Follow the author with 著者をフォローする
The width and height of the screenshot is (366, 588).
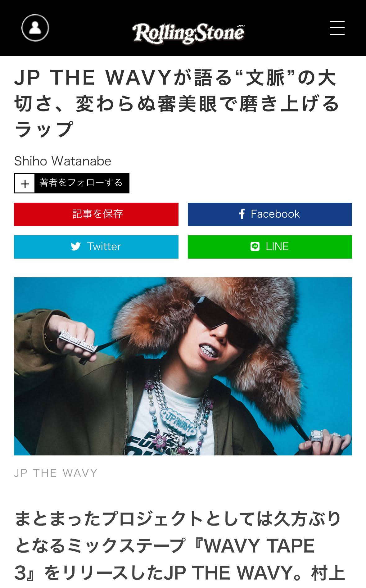pos(81,183)
